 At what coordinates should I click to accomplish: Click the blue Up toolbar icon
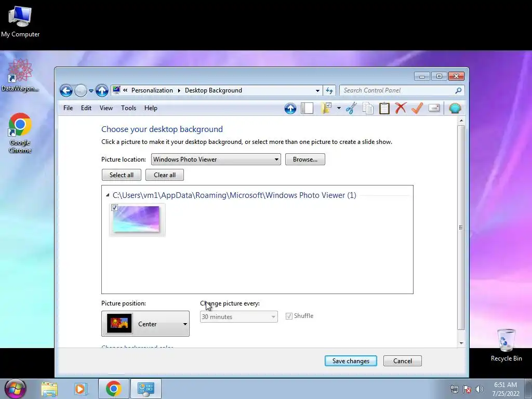tap(290, 108)
